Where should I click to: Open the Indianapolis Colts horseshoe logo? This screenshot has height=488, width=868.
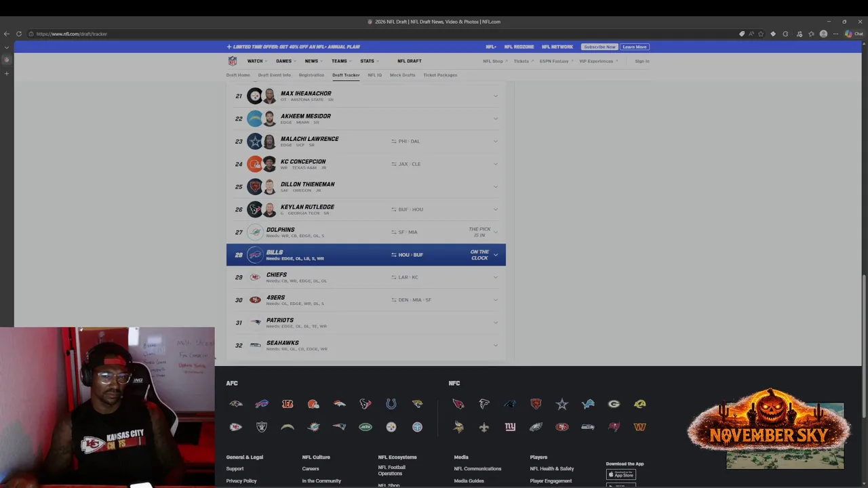coord(391,404)
